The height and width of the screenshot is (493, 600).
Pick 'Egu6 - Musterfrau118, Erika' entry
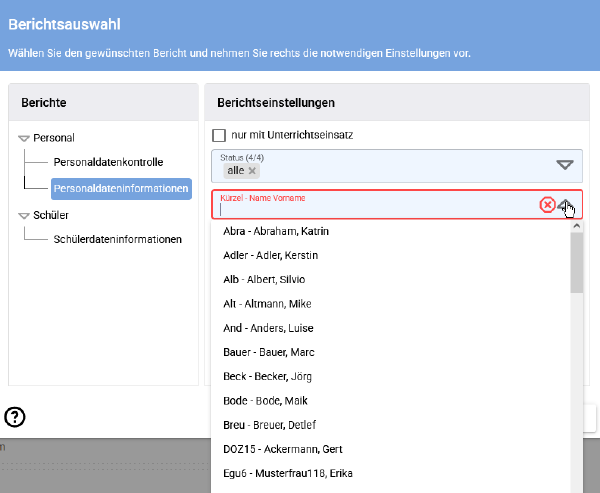click(288, 473)
